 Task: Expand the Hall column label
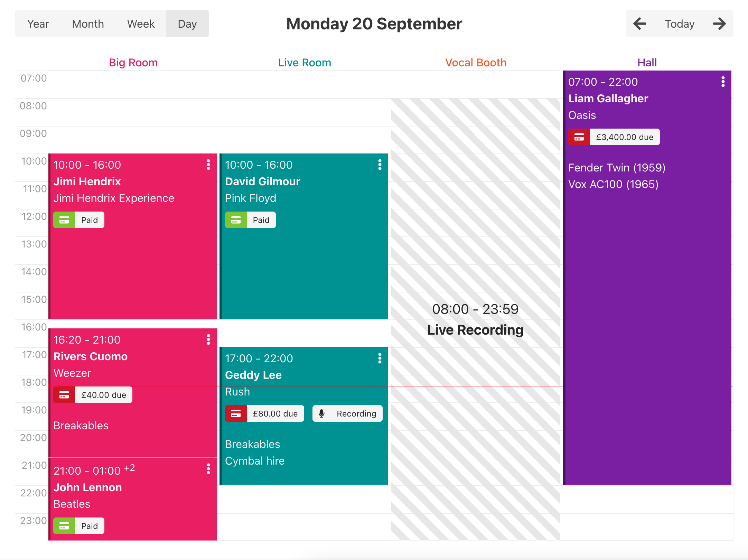pyautogui.click(x=647, y=62)
